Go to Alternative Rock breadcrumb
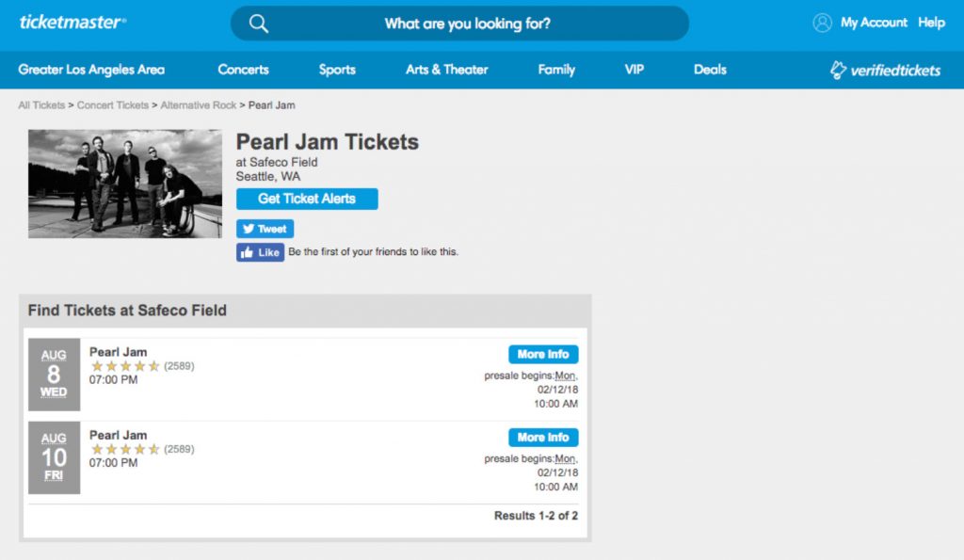The image size is (964, 560). point(199,105)
